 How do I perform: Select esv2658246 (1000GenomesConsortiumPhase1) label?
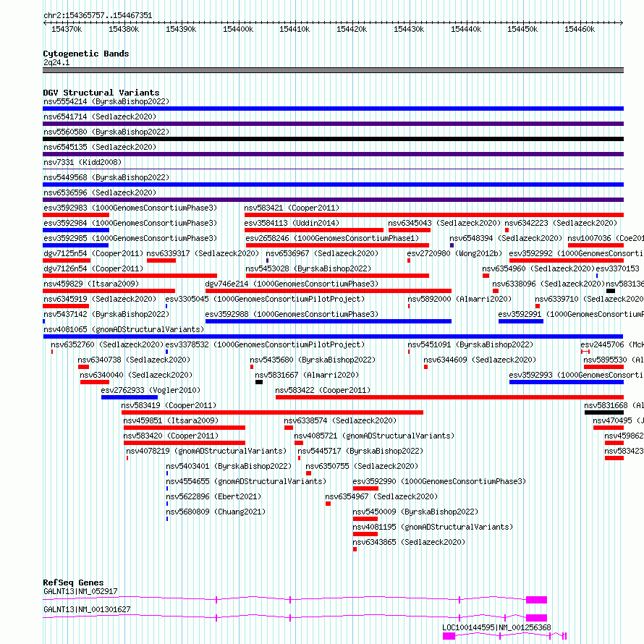point(332,238)
